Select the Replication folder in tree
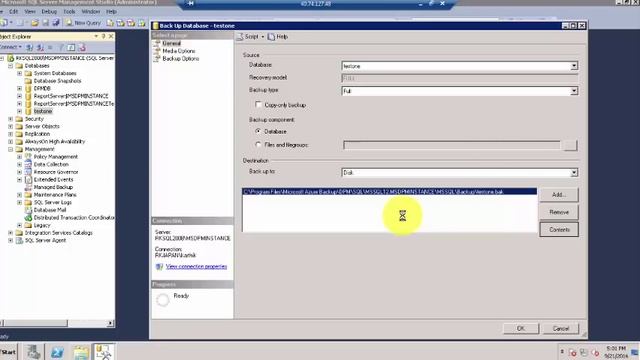640x360 pixels. click(x=37, y=134)
